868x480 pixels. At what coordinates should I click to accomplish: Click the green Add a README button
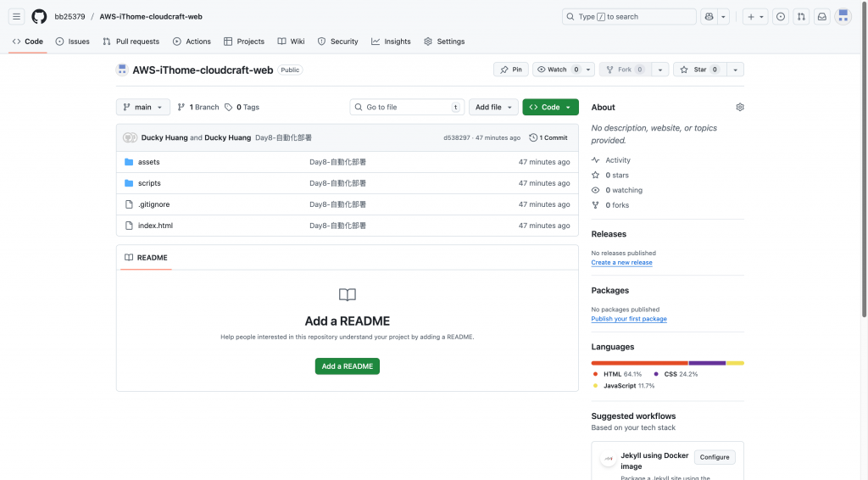point(347,366)
